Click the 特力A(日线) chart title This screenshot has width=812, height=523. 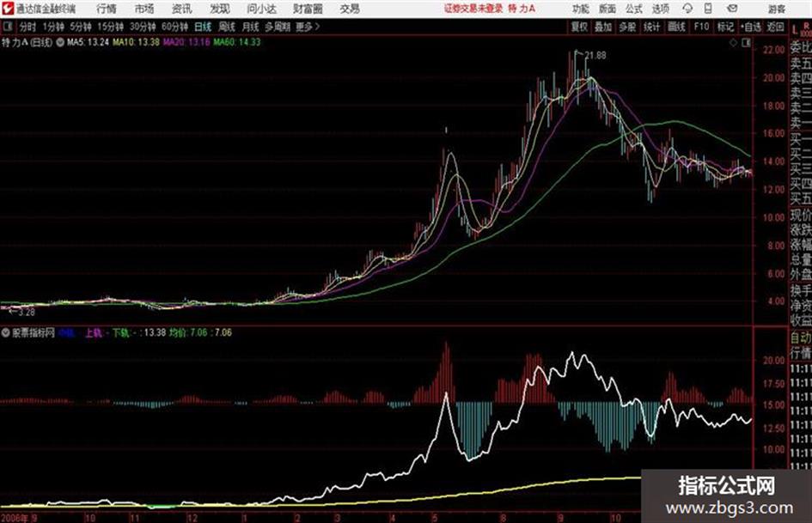coord(27,42)
